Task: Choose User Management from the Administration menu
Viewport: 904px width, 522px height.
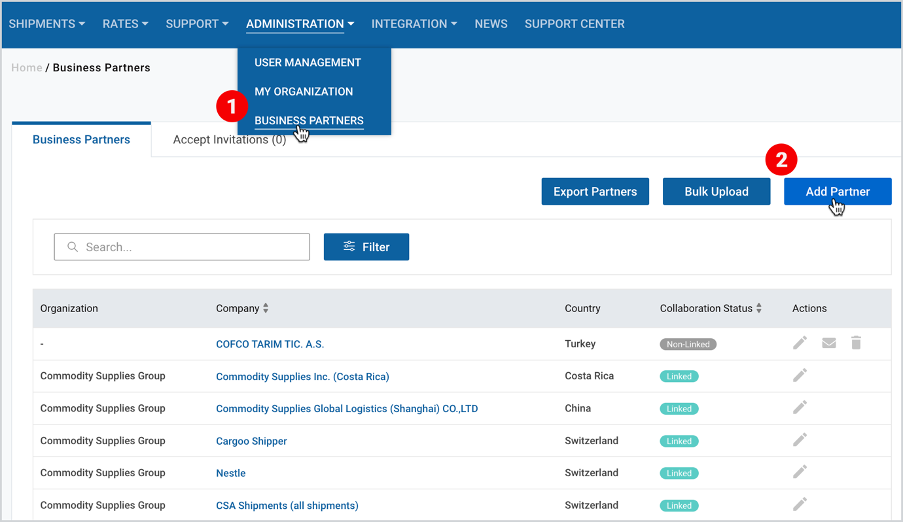Action: [307, 62]
